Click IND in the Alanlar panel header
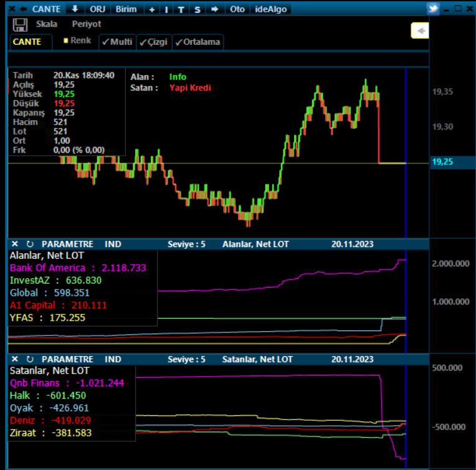 point(113,244)
